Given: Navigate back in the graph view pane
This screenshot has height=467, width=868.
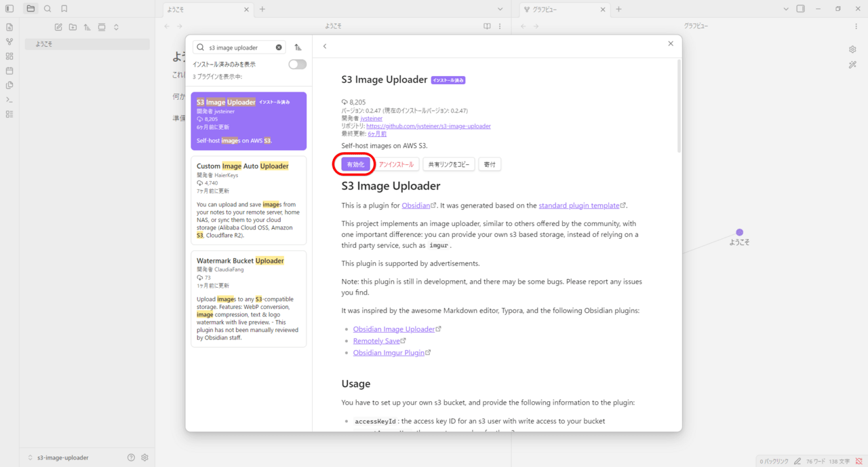Looking at the screenshot, I should 524,26.
